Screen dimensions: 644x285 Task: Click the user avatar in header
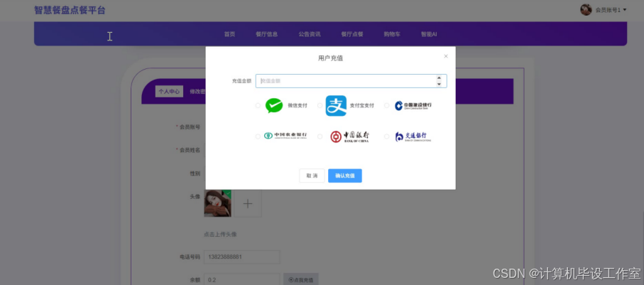tap(586, 9)
